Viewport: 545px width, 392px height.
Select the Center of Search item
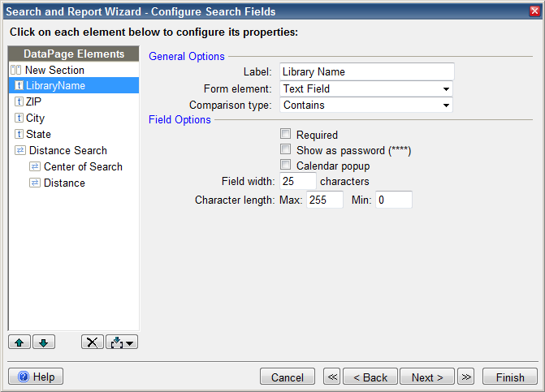82,166
